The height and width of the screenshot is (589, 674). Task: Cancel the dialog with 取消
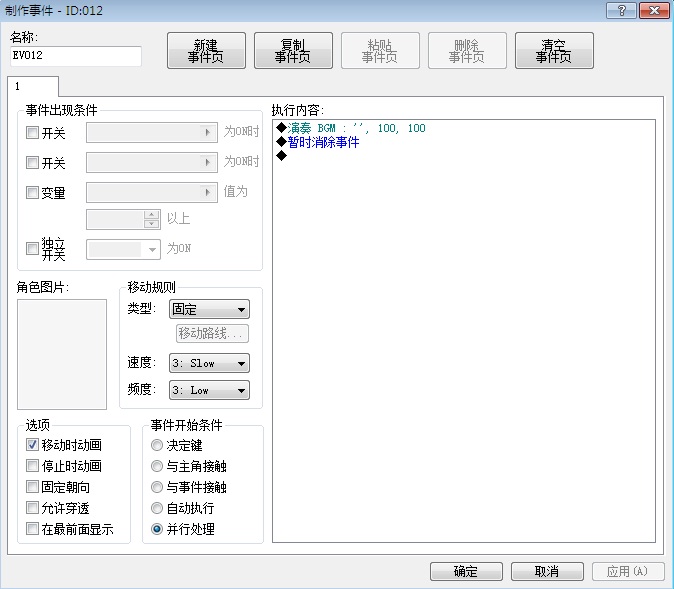tap(547, 571)
